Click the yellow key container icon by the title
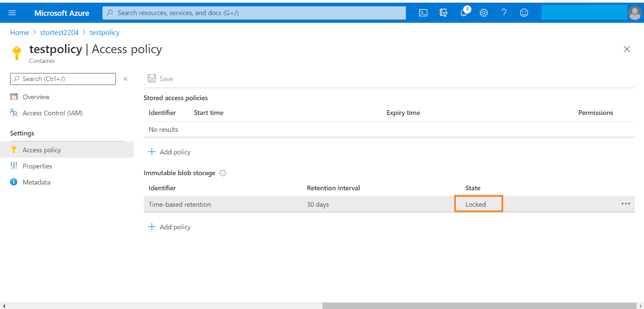 (17, 53)
